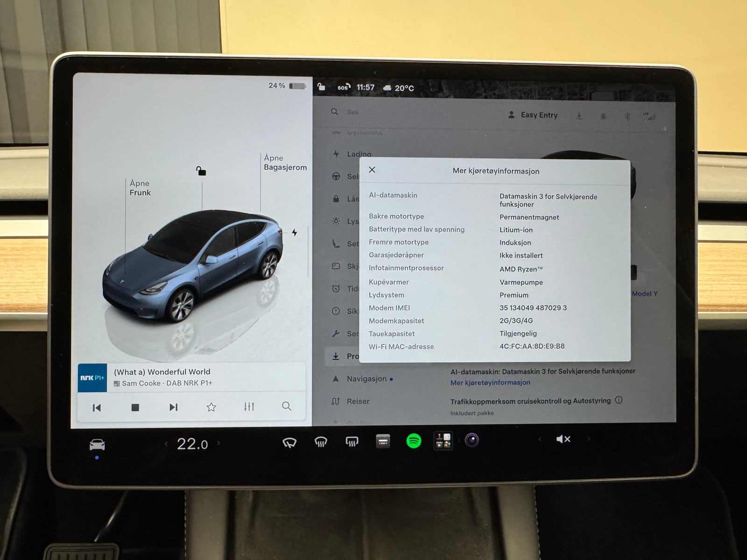Open the app launcher in bottom bar

(x=383, y=441)
